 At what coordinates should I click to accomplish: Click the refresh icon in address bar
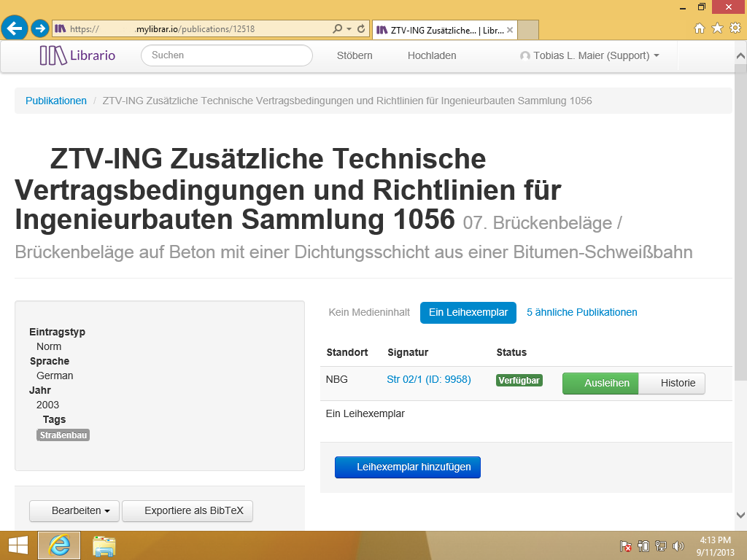click(360, 29)
